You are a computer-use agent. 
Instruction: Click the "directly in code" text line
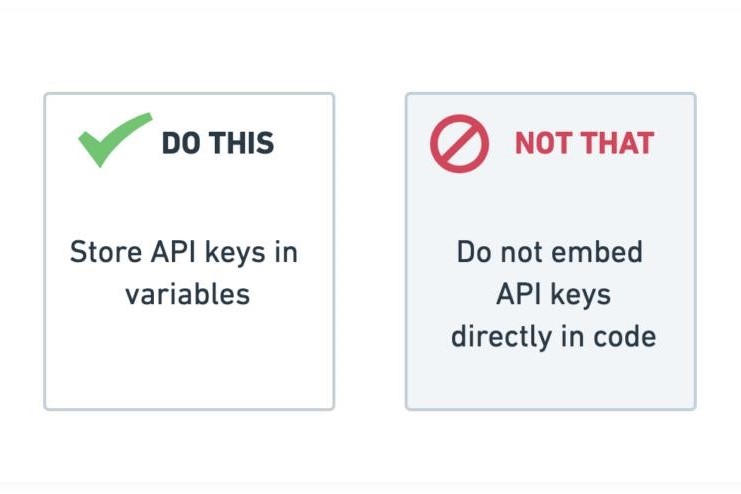553,337
